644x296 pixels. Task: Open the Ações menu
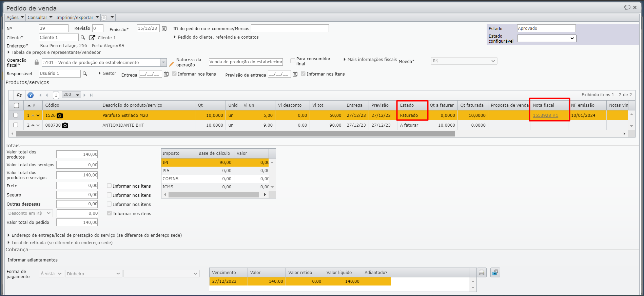pyautogui.click(x=15, y=17)
